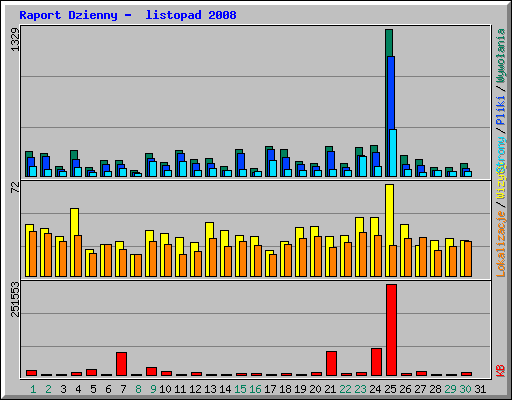Screen dimensions: 512x400
Task: Click day label 6 on the x-axis
Action: pyautogui.click(x=108, y=389)
